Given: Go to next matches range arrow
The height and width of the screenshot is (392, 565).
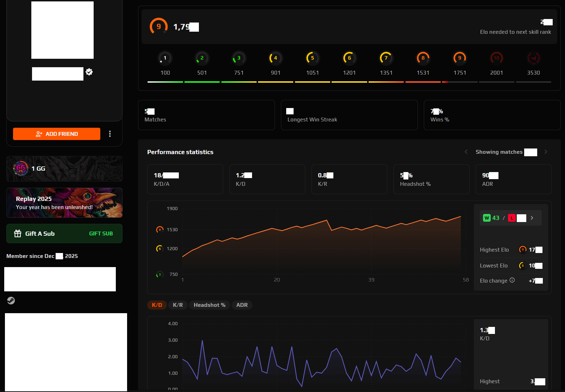Looking at the screenshot, I should coord(546,152).
